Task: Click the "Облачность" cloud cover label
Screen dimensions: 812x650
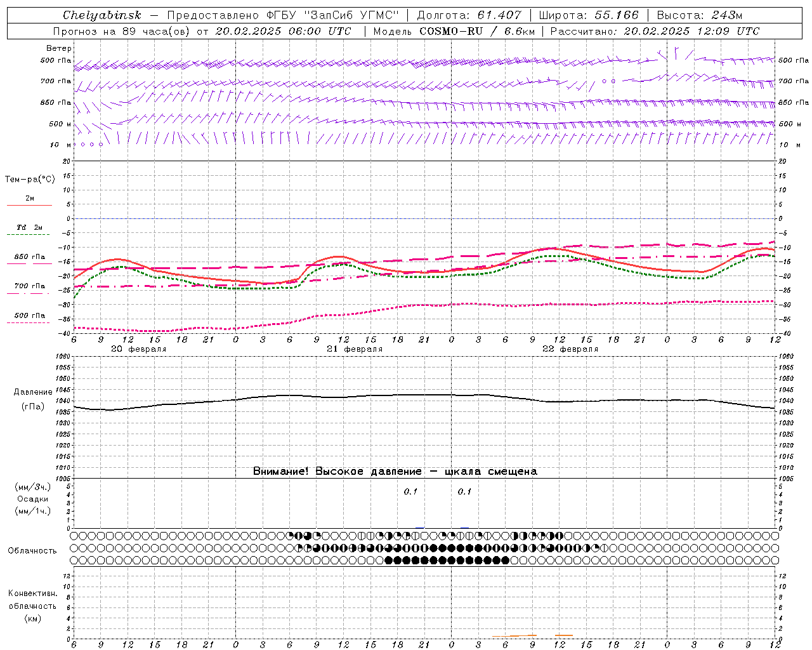Action: click(x=32, y=550)
